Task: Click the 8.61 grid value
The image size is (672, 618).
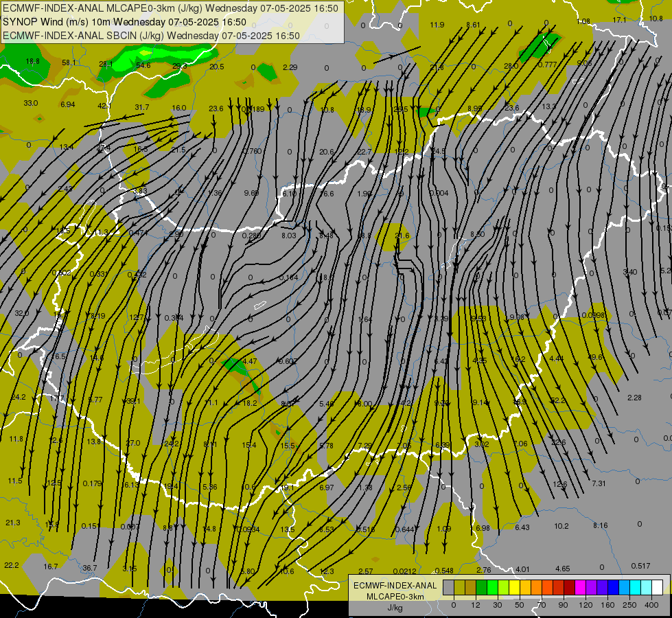Action: pyautogui.click(x=473, y=25)
